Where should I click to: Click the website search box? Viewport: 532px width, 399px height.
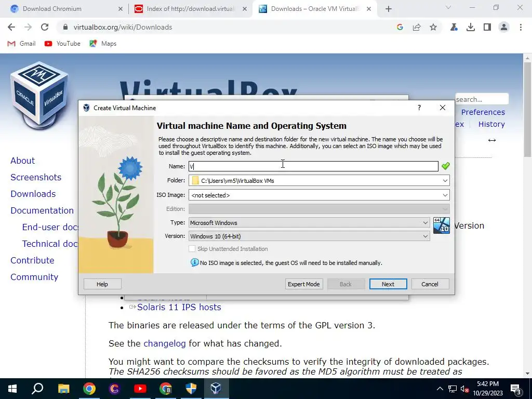point(482,99)
